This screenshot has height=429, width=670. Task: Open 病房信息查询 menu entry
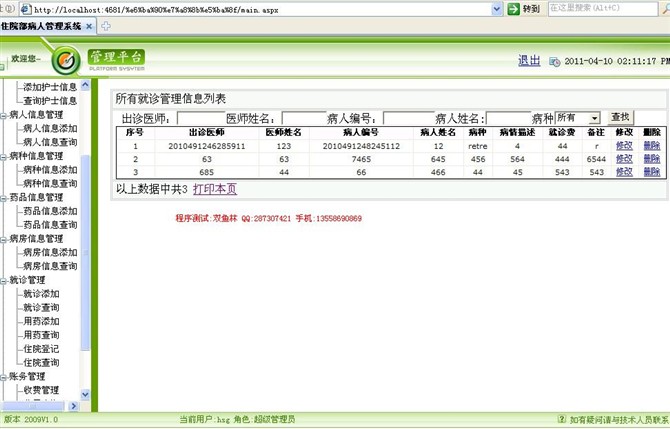pos(50,266)
